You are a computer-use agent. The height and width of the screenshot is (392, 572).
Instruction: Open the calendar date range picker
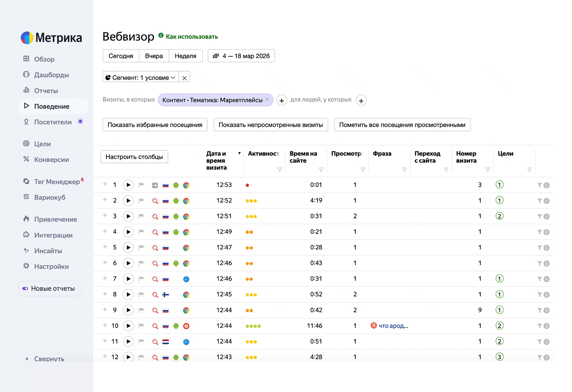241,56
